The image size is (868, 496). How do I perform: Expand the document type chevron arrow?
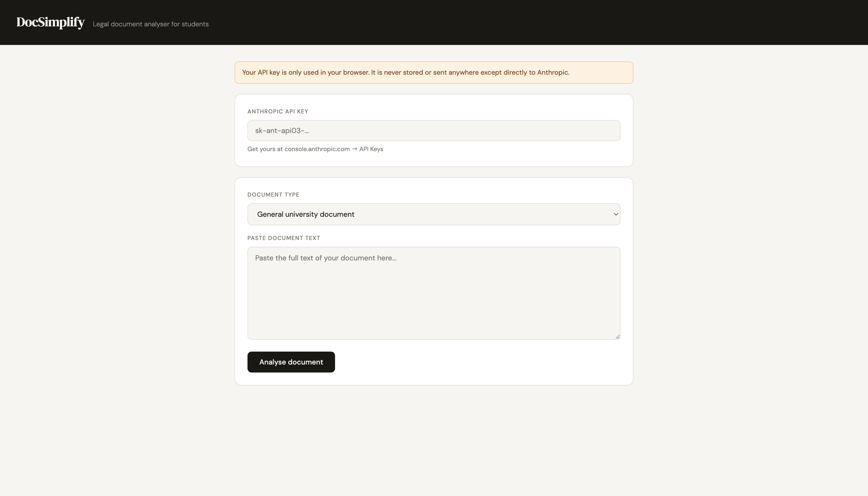point(616,214)
